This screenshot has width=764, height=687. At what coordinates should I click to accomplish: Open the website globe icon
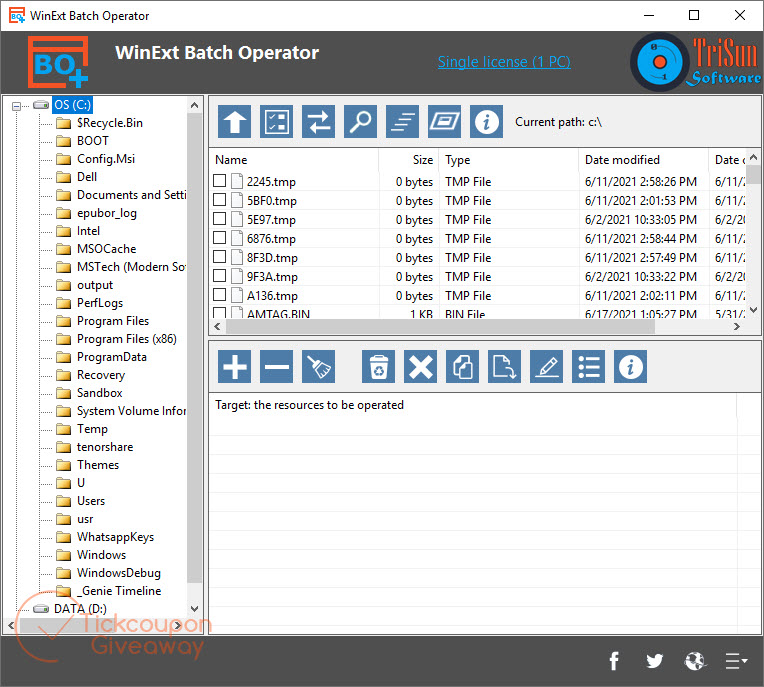click(695, 661)
